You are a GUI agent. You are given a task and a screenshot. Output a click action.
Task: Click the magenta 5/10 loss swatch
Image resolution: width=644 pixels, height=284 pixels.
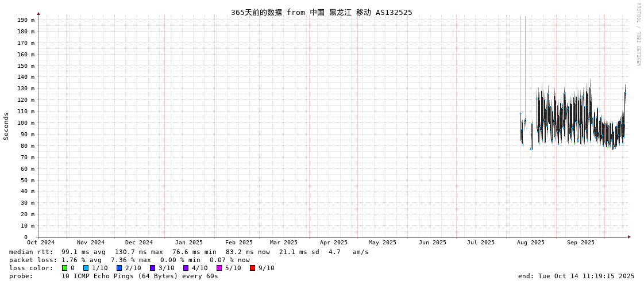coord(219,268)
